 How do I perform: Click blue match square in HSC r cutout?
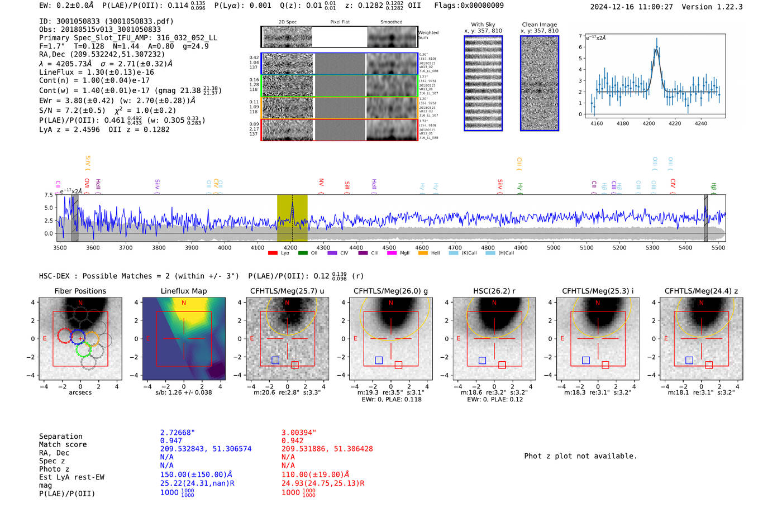click(x=483, y=360)
